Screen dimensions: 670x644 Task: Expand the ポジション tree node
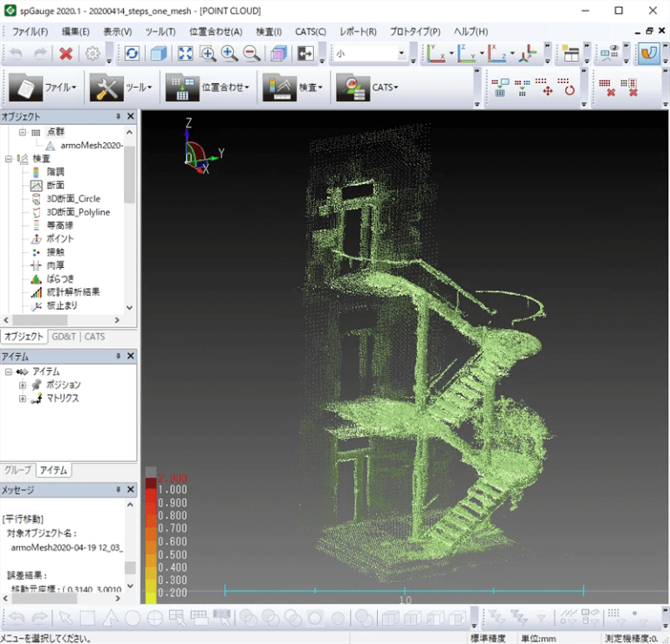(x=23, y=385)
